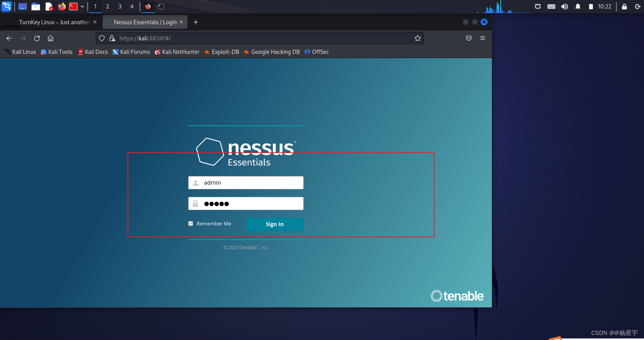Switch to the TurnKey Linux tab
This screenshot has height=340, width=644.
tap(55, 22)
